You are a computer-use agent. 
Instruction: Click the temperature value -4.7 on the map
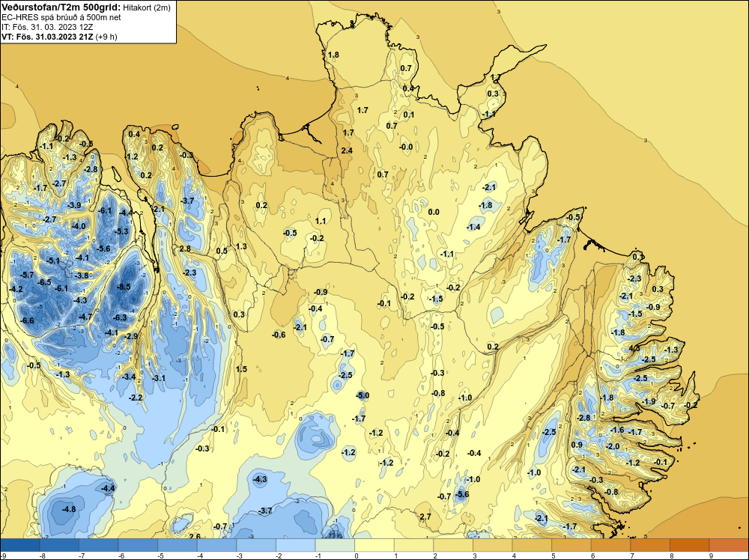click(x=85, y=317)
